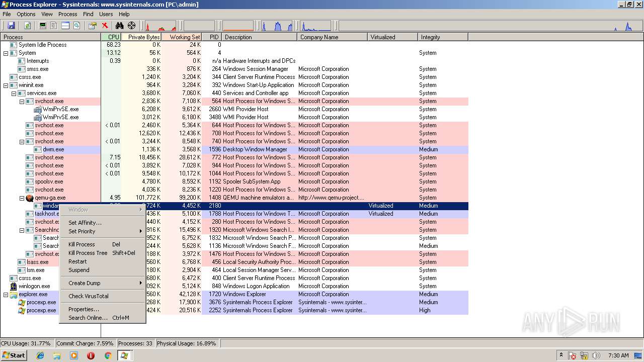This screenshot has width=644, height=362.
Task: Click the binoculars Find Handle icon
Action: pyautogui.click(x=120, y=26)
